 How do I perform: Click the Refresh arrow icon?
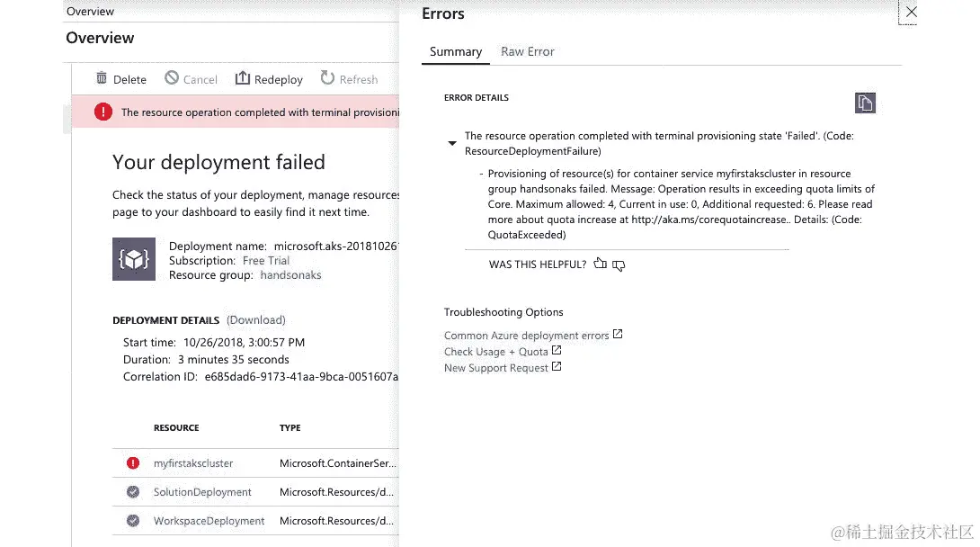(327, 77)
